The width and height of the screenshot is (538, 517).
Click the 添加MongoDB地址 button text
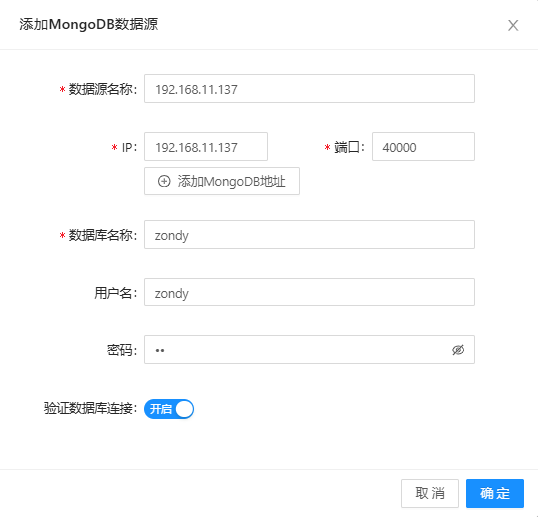[231, 181]
